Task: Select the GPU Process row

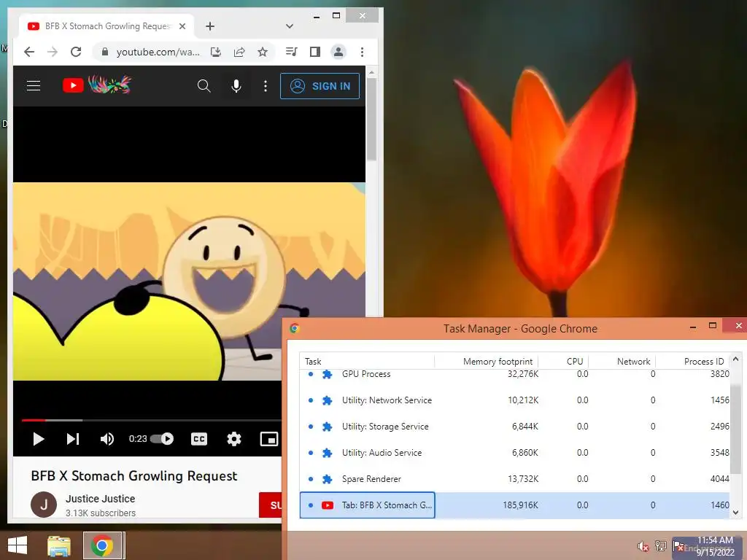Action: click(515, 374)
